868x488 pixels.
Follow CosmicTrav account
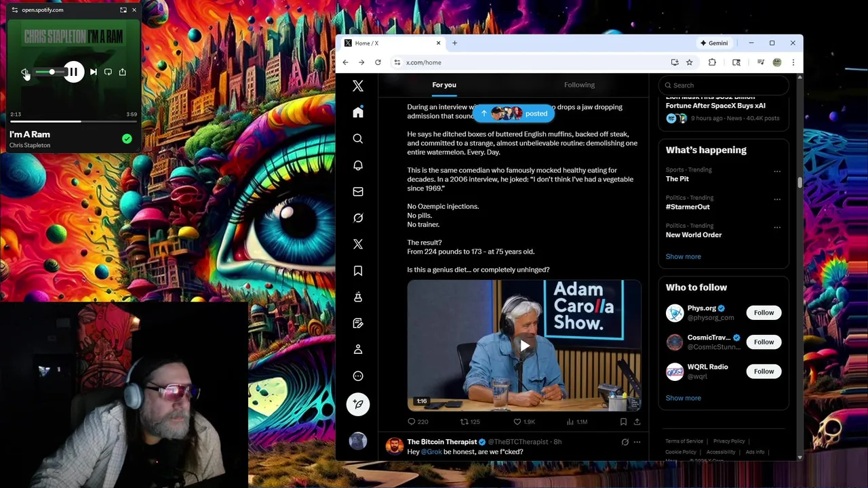pyautogui.click(x=764, y=342)
